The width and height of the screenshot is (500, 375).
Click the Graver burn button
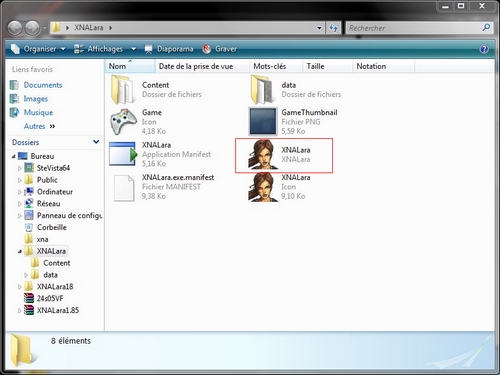point(220,49)
